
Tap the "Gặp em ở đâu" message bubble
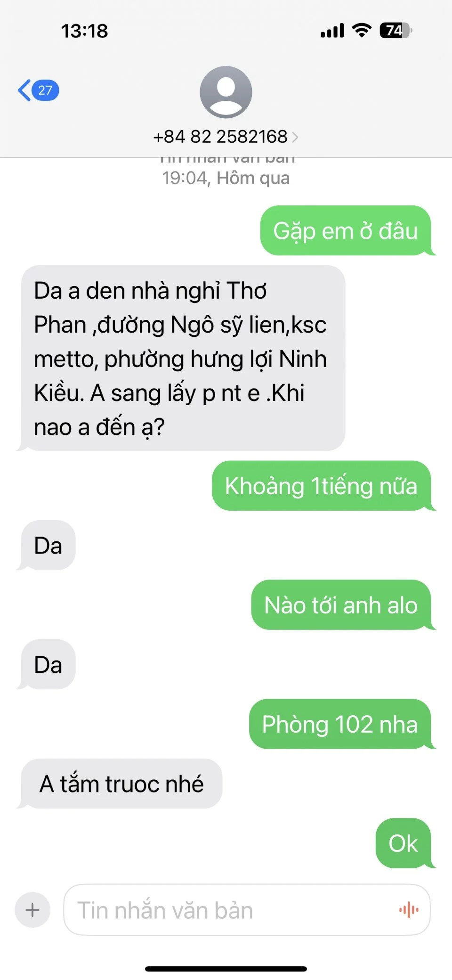346,231
